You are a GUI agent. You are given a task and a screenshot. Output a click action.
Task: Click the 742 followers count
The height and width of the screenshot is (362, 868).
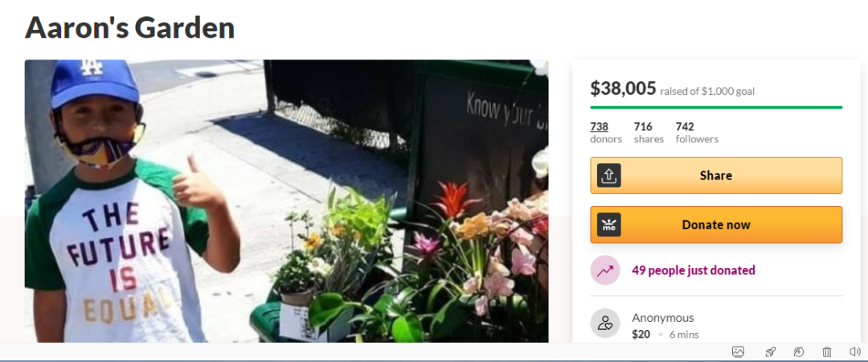pos(697,133)
